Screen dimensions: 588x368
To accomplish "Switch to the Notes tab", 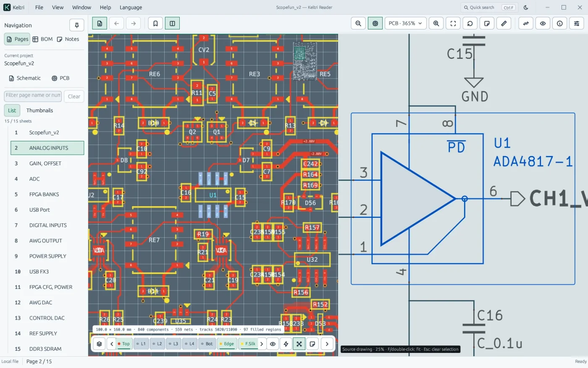I will click(x=68, y=39).
